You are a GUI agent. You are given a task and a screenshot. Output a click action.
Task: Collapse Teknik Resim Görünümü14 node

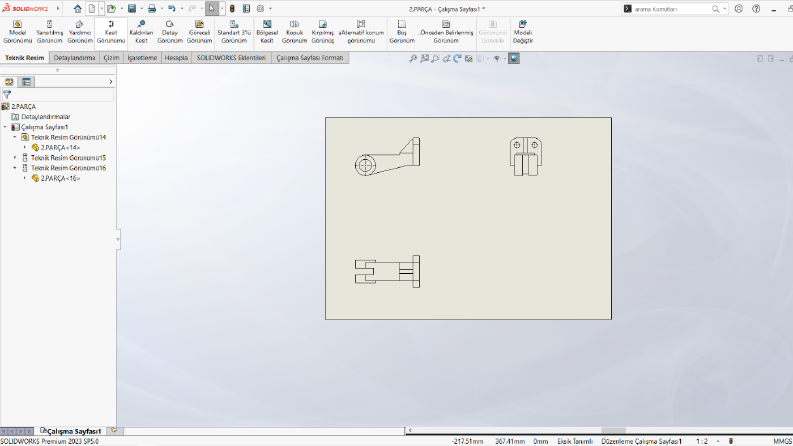coord(15,137)
